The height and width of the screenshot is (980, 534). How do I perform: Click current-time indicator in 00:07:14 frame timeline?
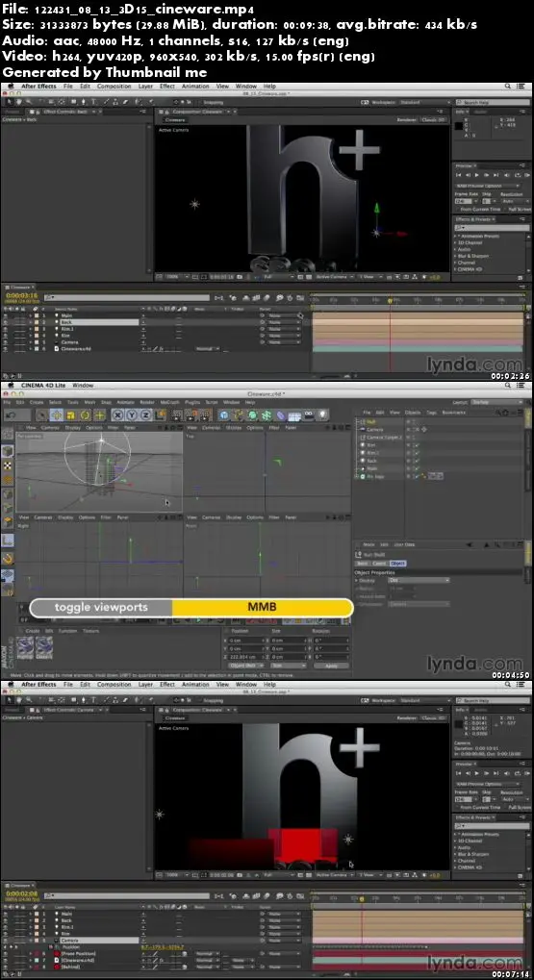(x=362, y=899)
